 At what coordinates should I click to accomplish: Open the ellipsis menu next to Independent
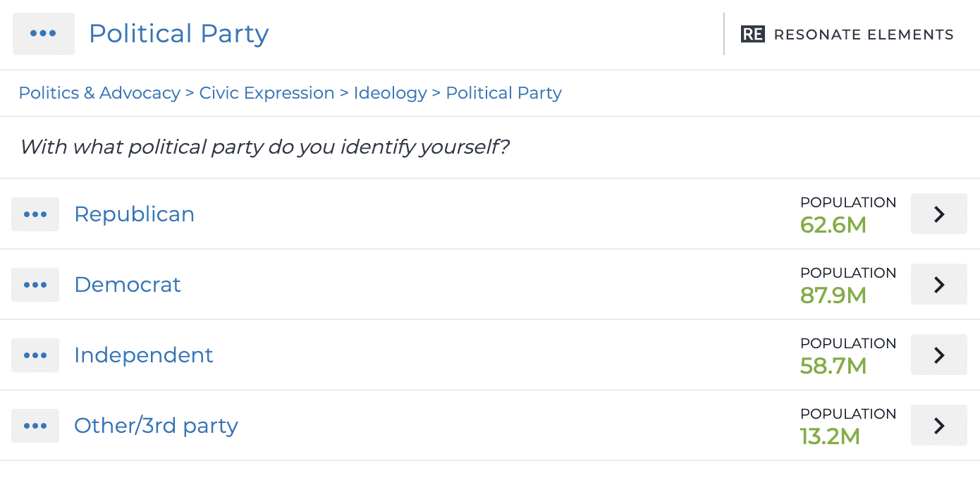click(x=35, y=355)
